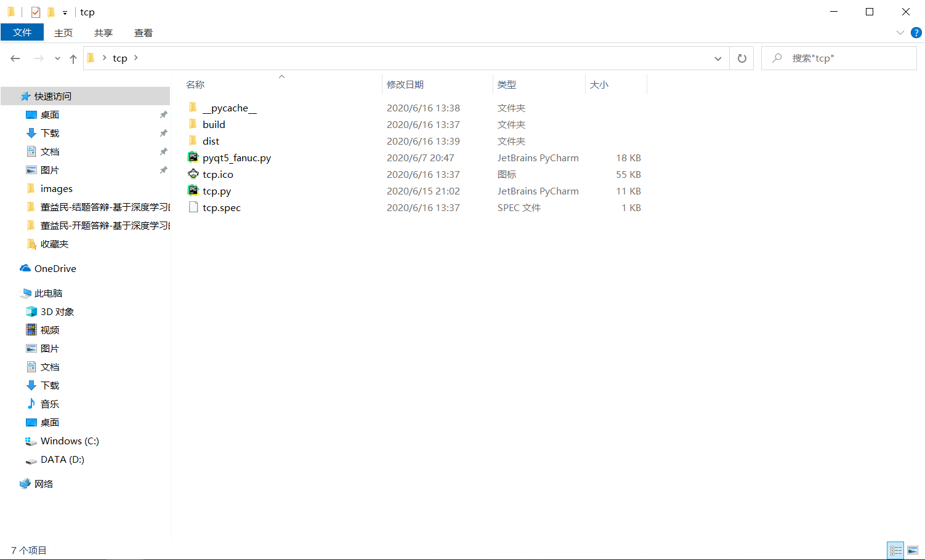Switch to the 查看 ribbon tab
The image size is (925, 560).
(143, 33)
